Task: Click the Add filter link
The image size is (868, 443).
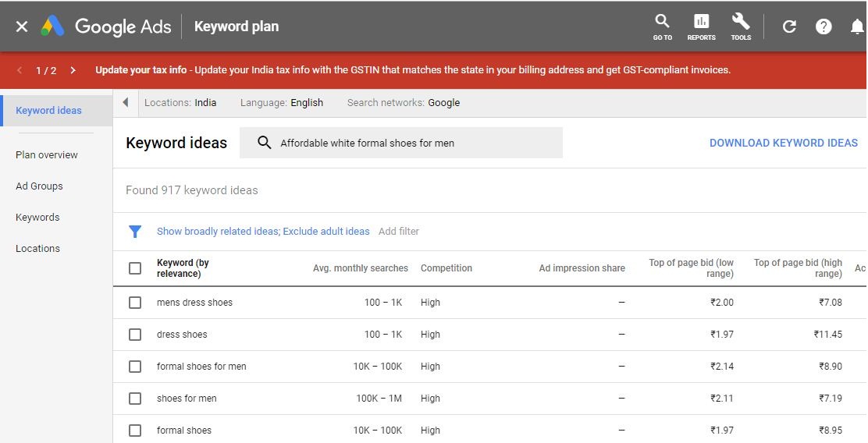Action: pyautogui.click(x=398, y=232)
